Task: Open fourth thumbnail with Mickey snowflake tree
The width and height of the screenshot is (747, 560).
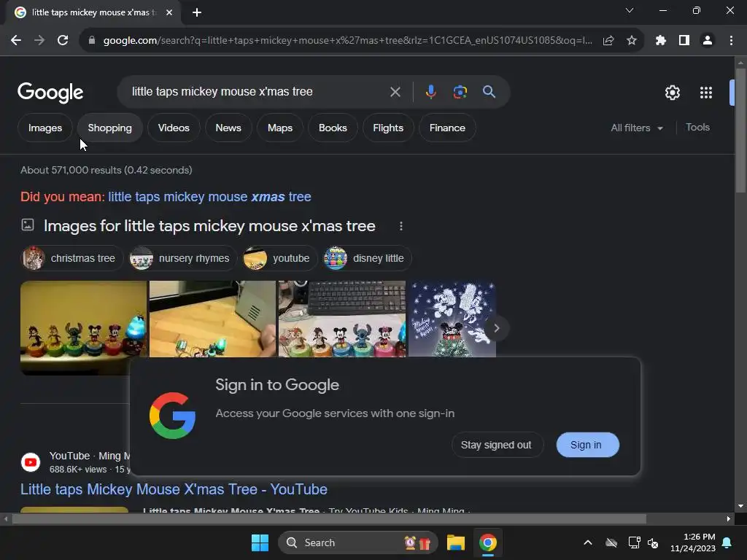Action: pos(452,319)
